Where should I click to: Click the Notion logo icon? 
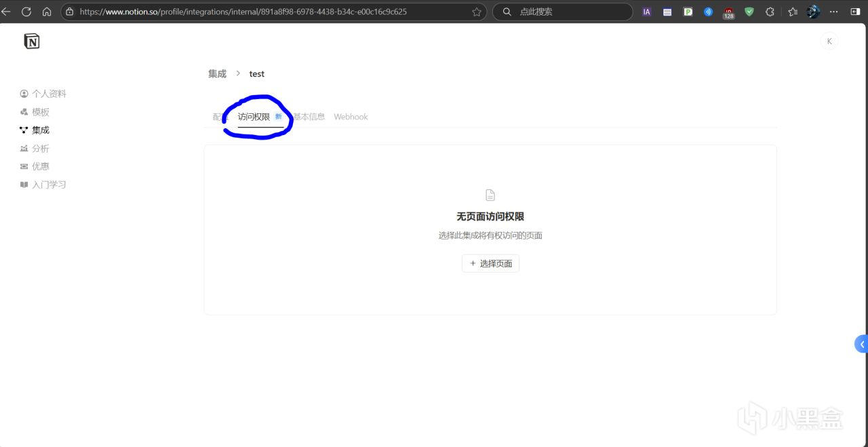(x=32, y=41)
